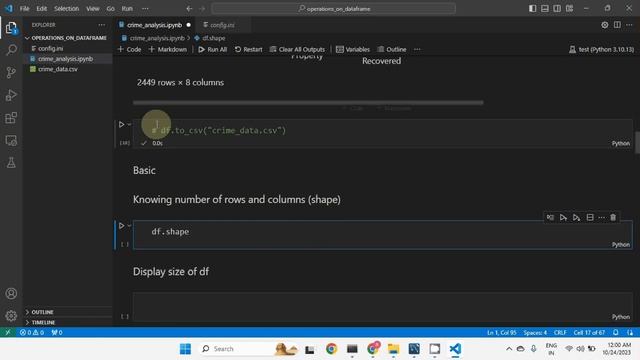Go forward with navigation arrow
Screen dimensions: 640x360
point(202,8)
